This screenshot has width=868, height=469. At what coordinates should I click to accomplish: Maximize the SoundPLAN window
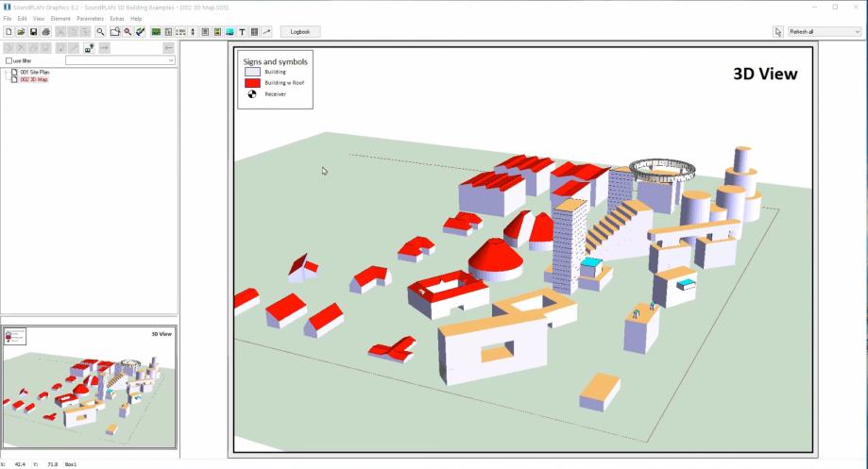click(x=835, y=8)
